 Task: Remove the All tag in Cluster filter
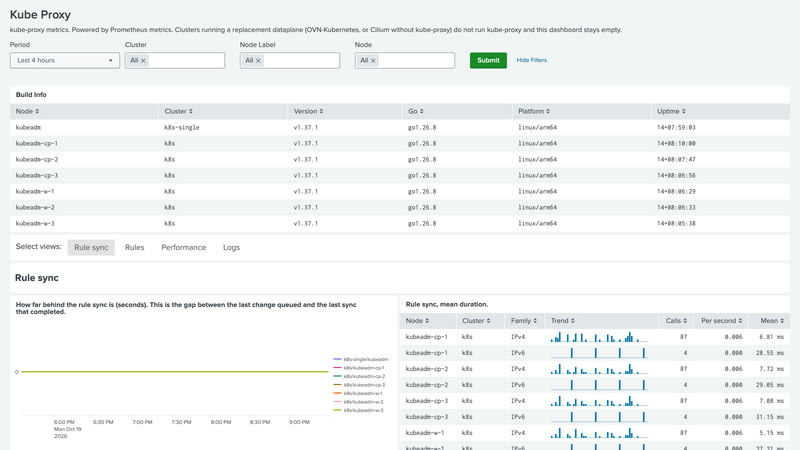[x=143, y=61]
